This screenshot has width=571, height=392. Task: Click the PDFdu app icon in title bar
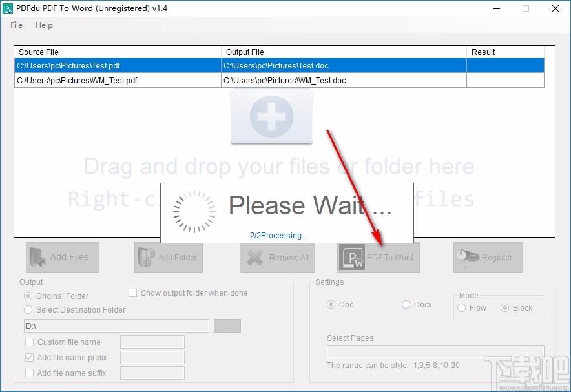click(8, 8)
